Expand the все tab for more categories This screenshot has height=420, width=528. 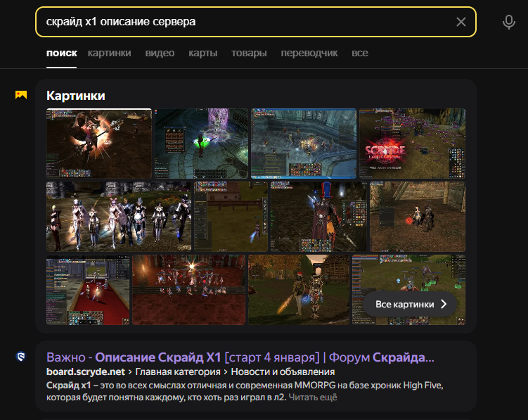(360, 53)
